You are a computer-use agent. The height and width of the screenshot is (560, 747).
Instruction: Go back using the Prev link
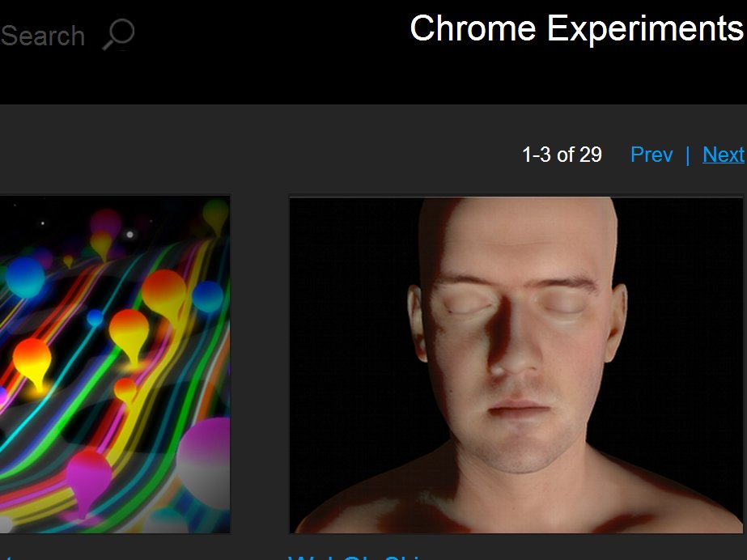tap(651, 155)
